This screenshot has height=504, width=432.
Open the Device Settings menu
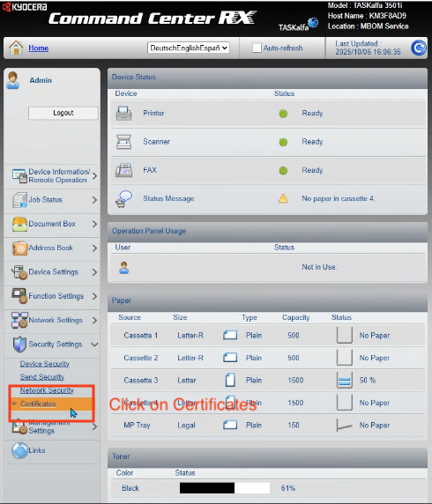point(54,272)
